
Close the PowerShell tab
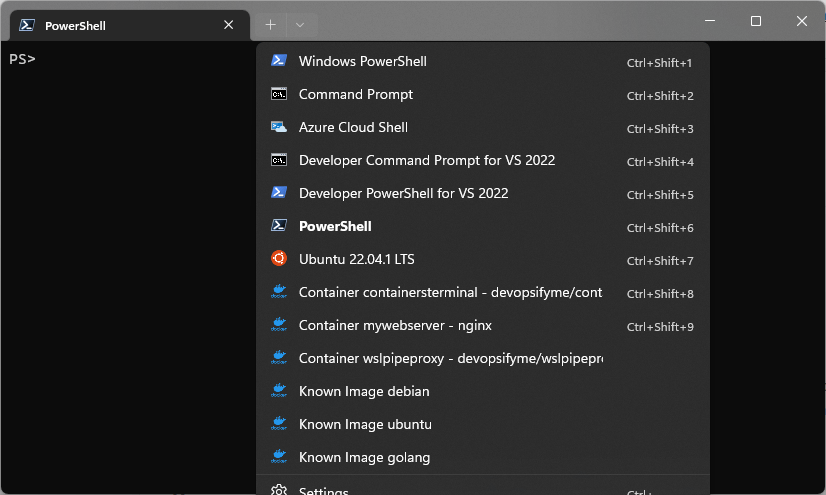(x=229, y=25)
